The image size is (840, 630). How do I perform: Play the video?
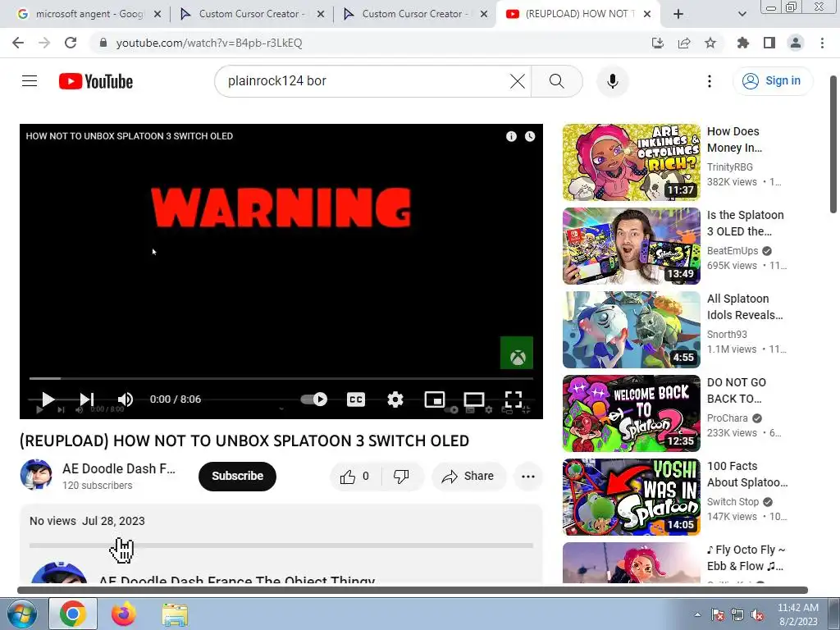click(x=48, y=399)
